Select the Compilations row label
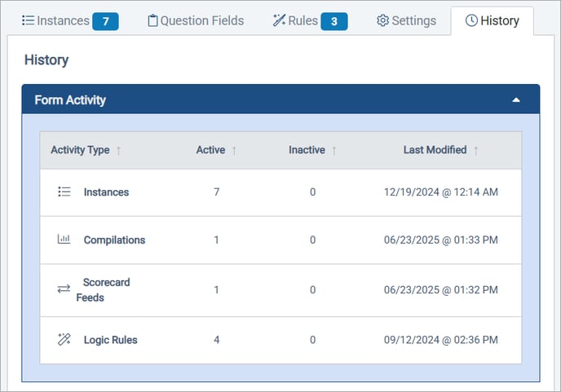561x392 pixels. click(114, 240)
